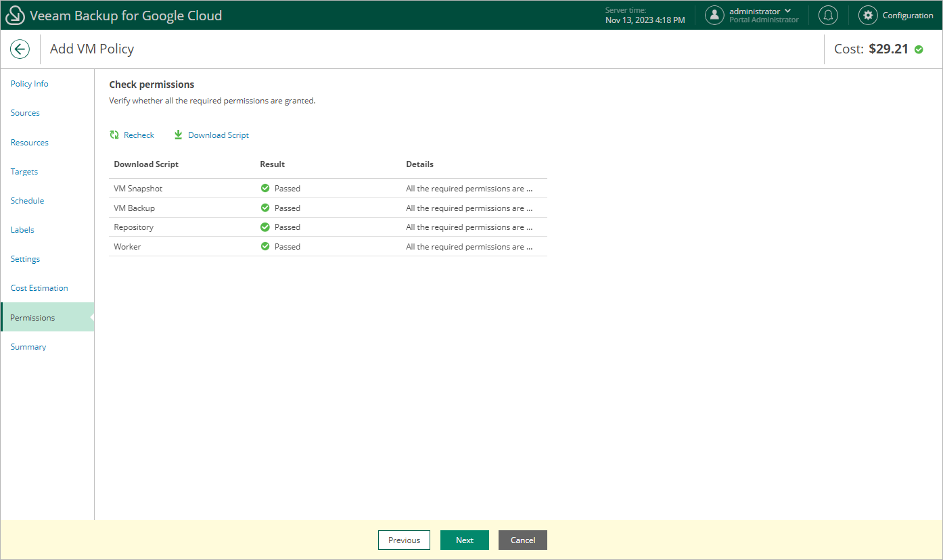Click the Download Script link
Image resolution: width=943 pixels, height=560 pixels.
coord(218,135)
